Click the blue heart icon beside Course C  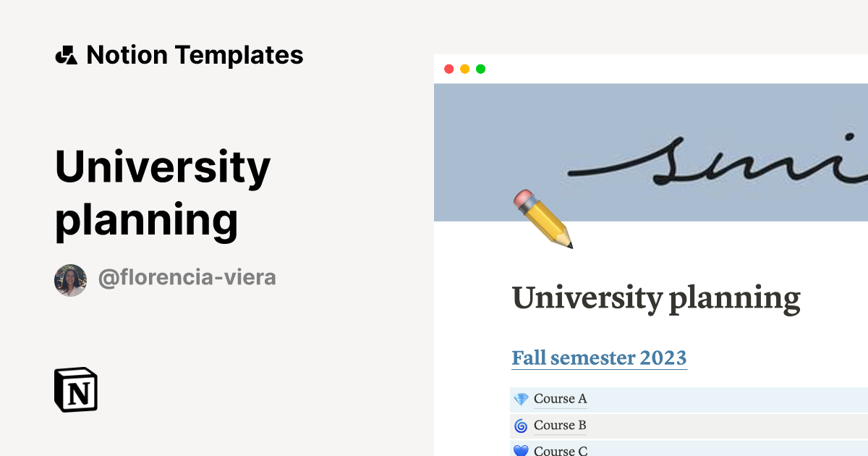[519, 450]
